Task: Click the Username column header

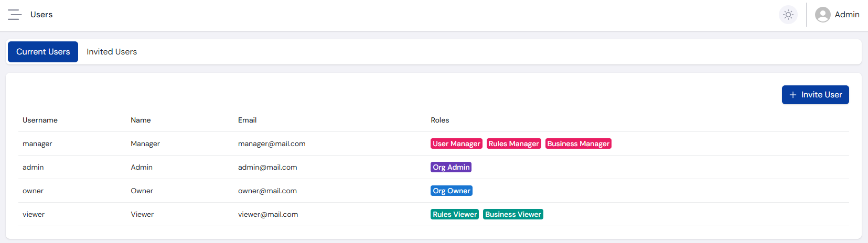Action: click(x=40, y=120)
